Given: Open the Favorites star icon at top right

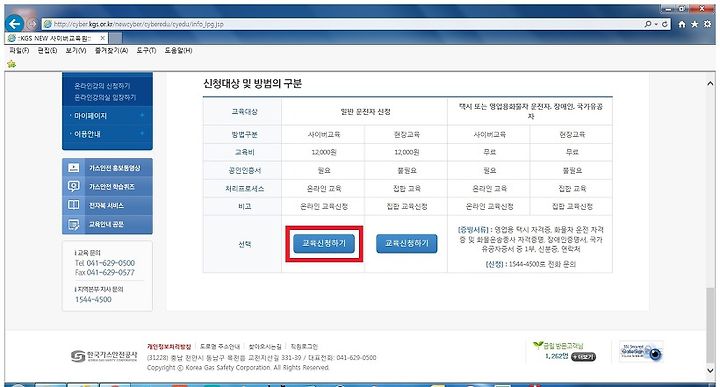Looking at the screenshot, I should tap(695, 24).
